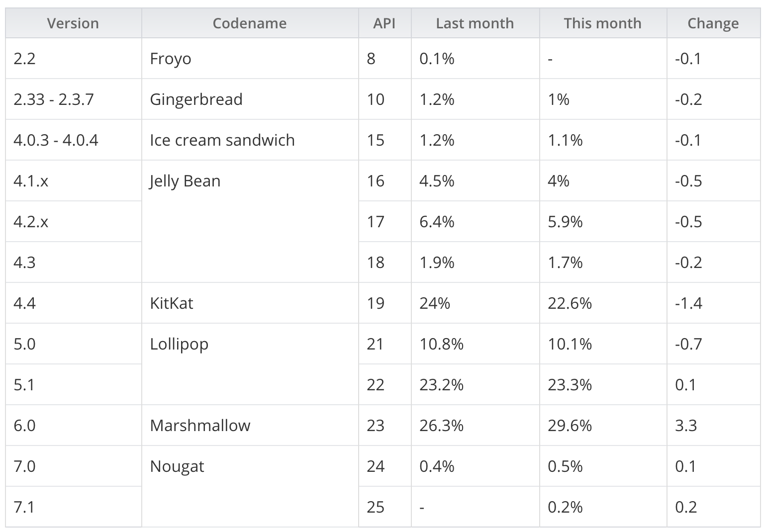Click the Gingerbread codename cell

196,99
